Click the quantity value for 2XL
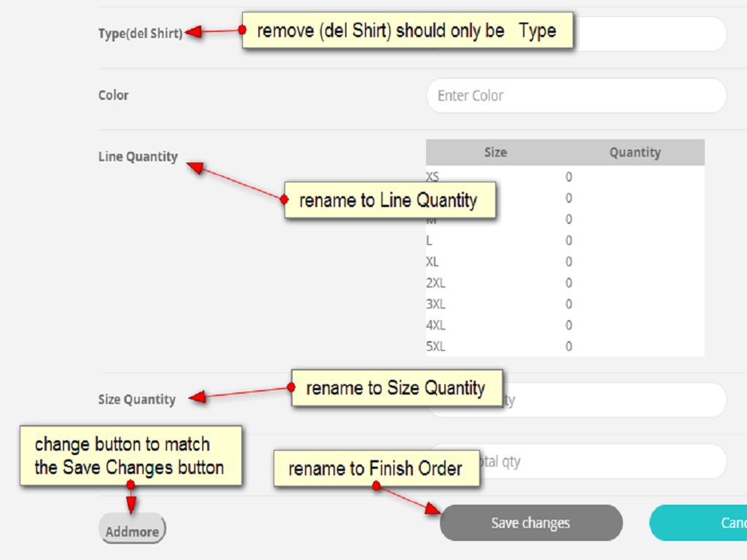This screenshot has width=747, height=560. (x=568, y=283)
